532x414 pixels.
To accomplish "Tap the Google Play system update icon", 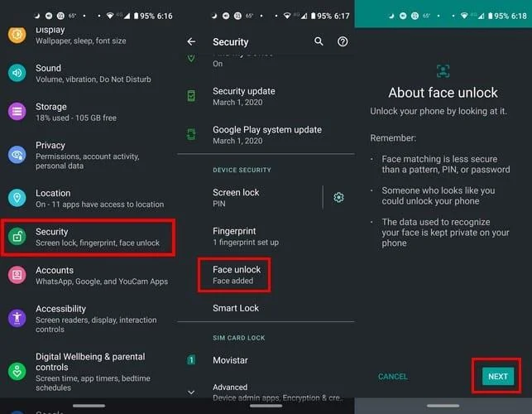I will [191, 134].
